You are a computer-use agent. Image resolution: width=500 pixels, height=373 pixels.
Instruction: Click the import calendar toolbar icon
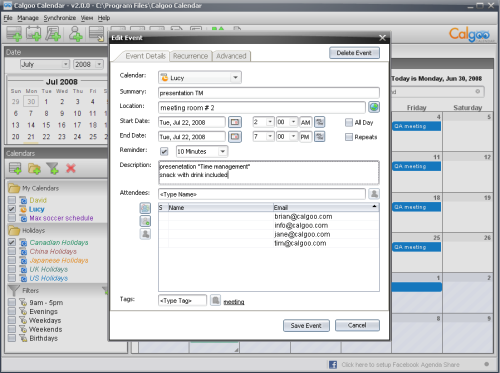pos(97,34)
